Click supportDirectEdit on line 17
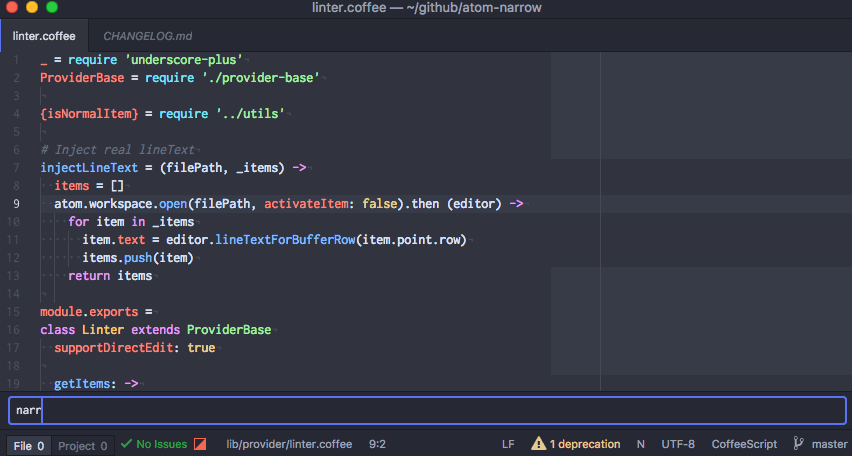 [x=114, y=348]
